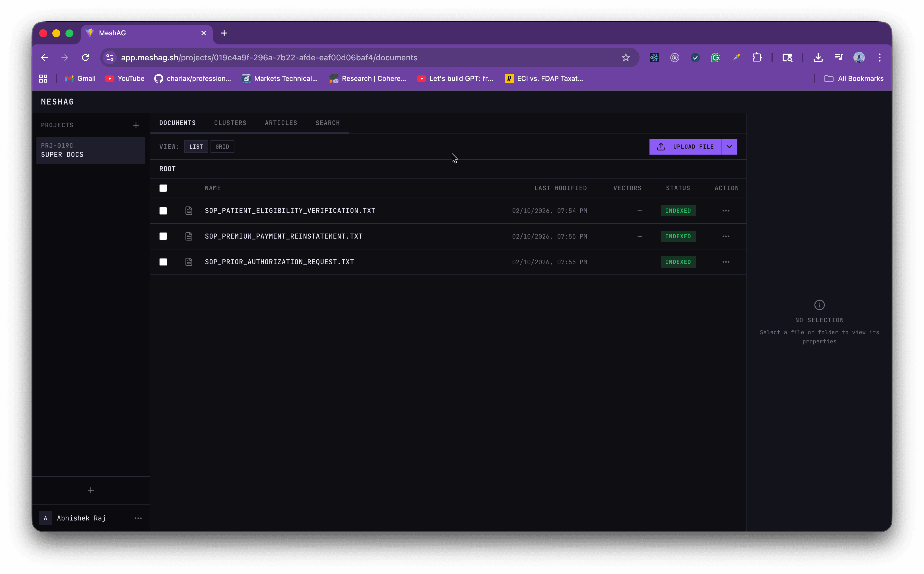
Task: Open the action menu for SOP_PRIOR_AUTHORIZATION_REQUEST.TXT
Action: pyautogui.click(x=726, y=262)
